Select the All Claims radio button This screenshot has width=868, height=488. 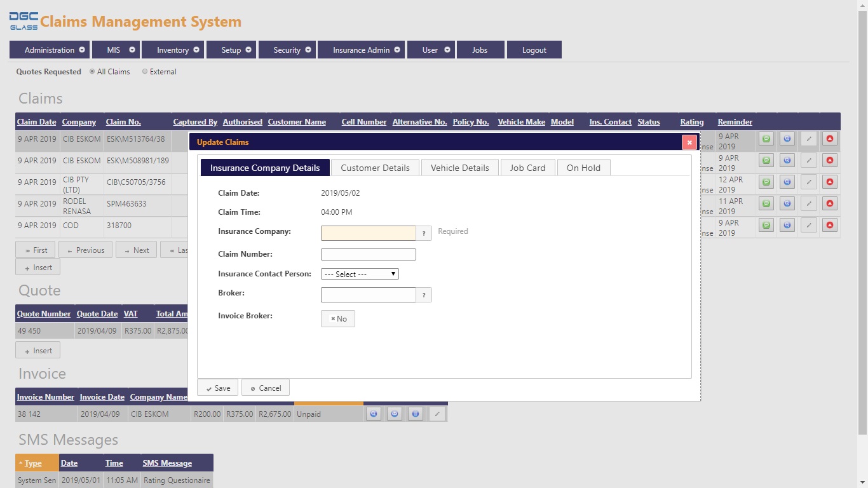tap(92, 72)
